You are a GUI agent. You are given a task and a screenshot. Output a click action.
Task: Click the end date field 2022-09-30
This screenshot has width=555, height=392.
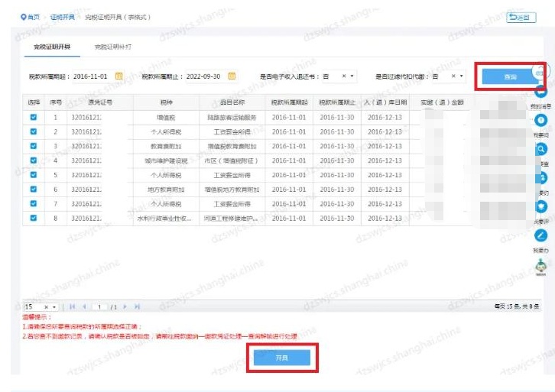pos(203,76)
